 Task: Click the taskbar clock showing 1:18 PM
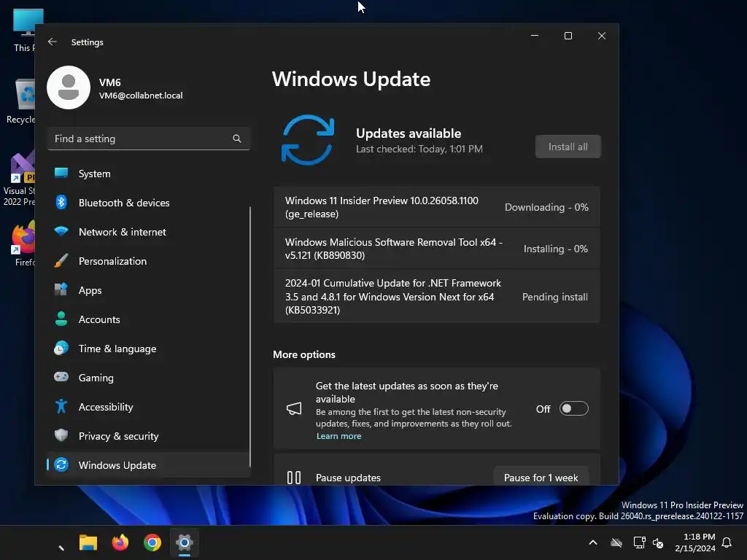pos(695,542)
